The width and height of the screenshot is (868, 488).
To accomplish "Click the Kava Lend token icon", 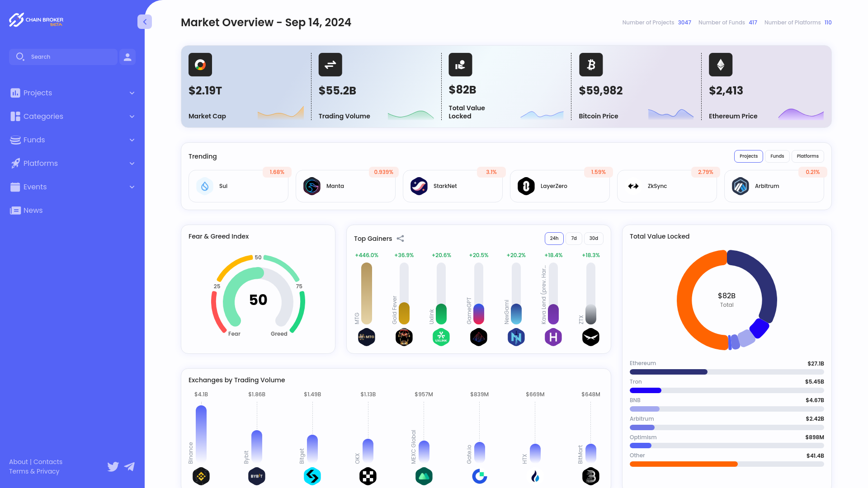I will (x=553, y=337).
